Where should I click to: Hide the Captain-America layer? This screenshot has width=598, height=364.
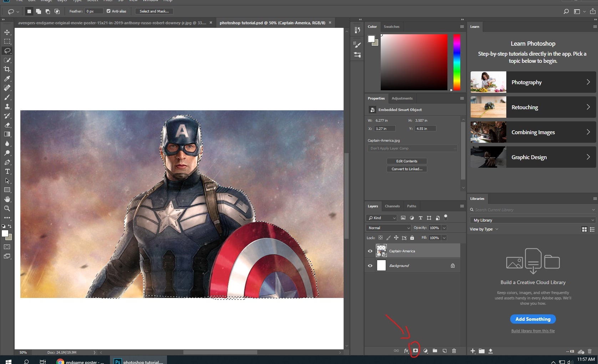pos(370,251)
